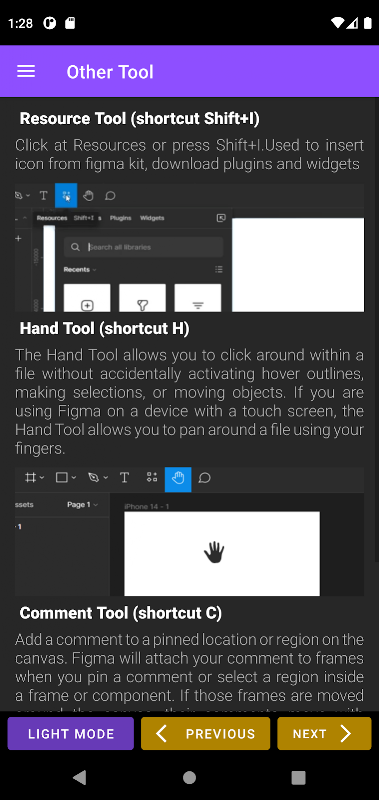Select the Widgets tab in the screenshot
Screen dimensions: 379x800
pyautogui.click(x=152, y=218)
